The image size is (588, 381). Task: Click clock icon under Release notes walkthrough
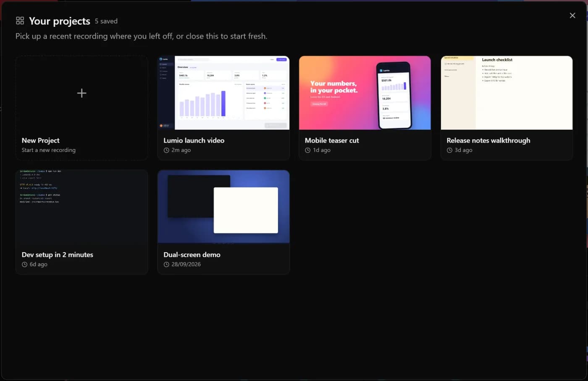coord(449,150)
